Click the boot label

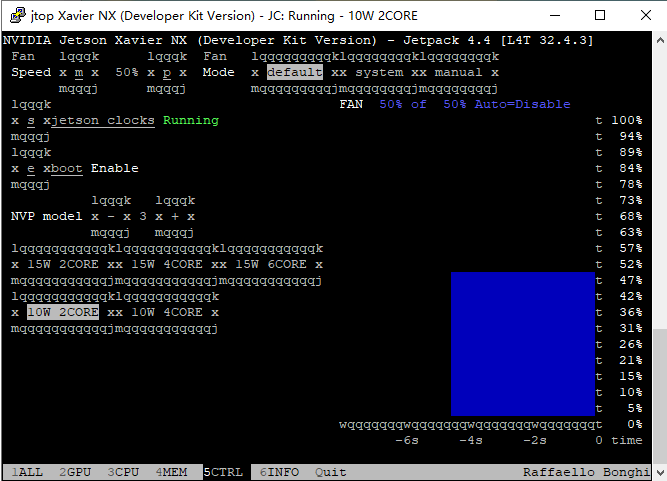click(x=67, y=168)
